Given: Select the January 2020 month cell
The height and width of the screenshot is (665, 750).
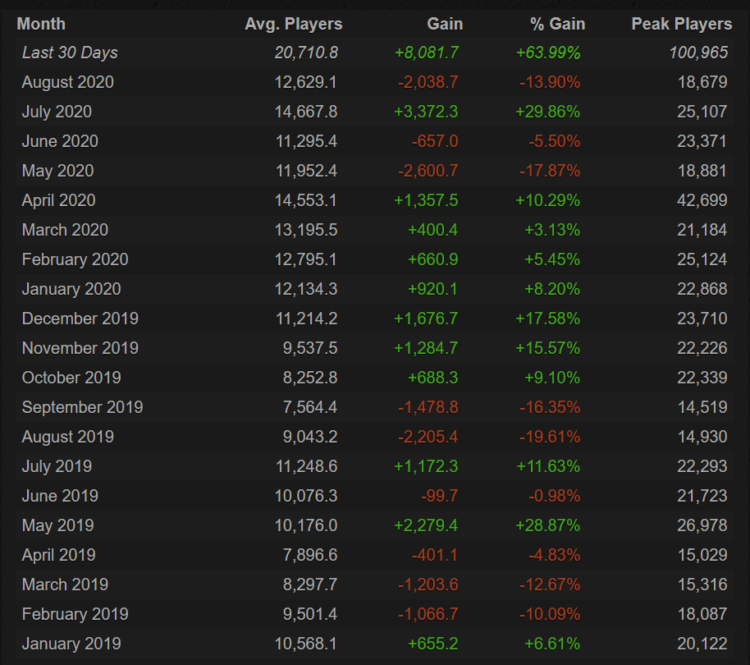Looking at the screenshot, I should (71, 289).
